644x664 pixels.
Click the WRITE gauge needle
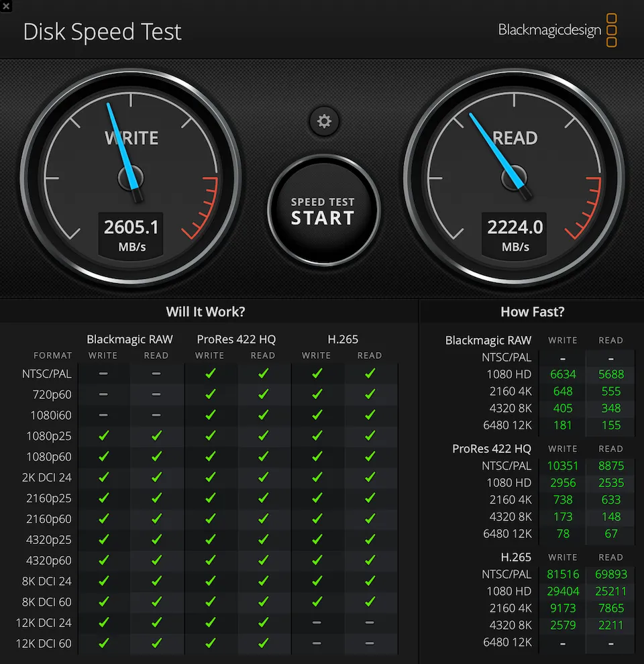click(121, 148)
